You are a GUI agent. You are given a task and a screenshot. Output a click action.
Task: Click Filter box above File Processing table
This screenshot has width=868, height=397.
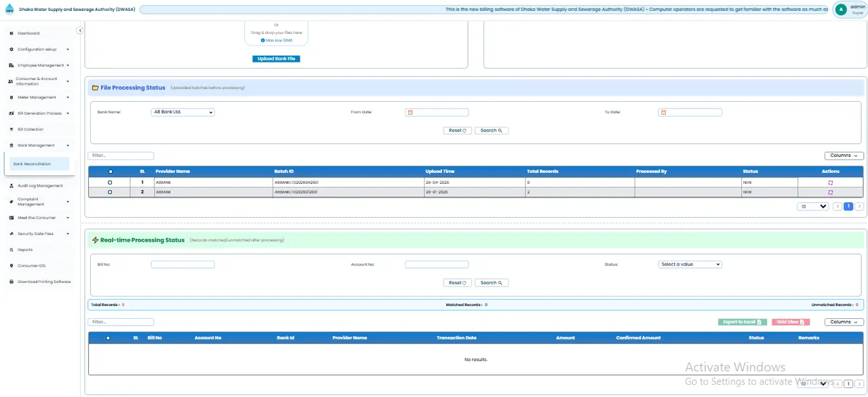coord(121,156)
